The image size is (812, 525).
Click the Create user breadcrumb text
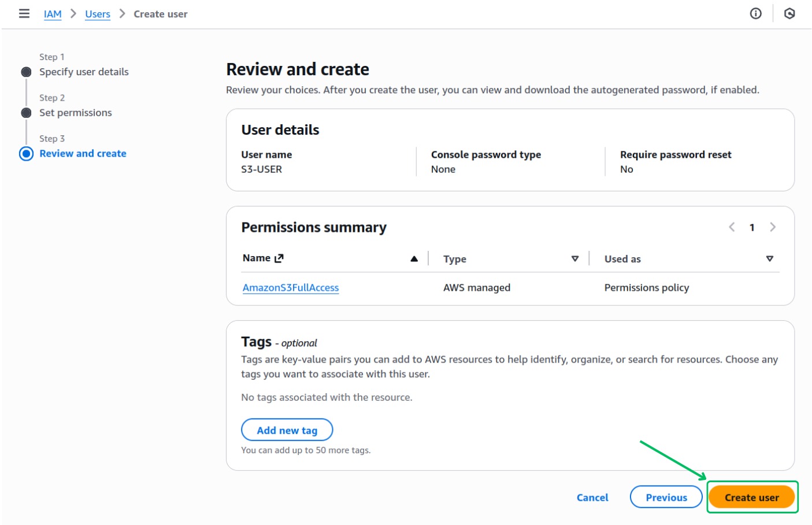(x=161, y=14)
